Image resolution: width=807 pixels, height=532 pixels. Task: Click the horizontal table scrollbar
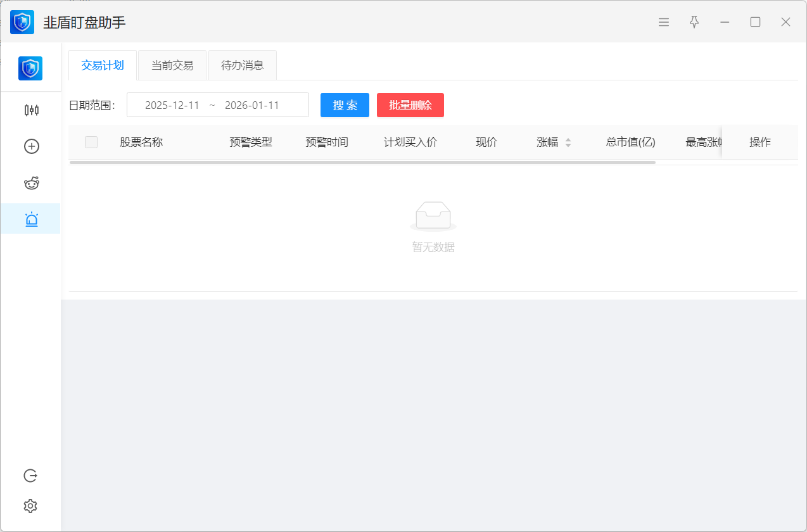[x=362, y=162]
